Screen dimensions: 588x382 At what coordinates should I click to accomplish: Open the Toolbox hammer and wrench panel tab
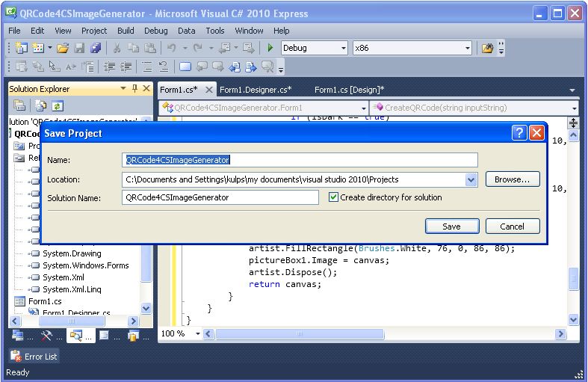(x=47, y=336)
